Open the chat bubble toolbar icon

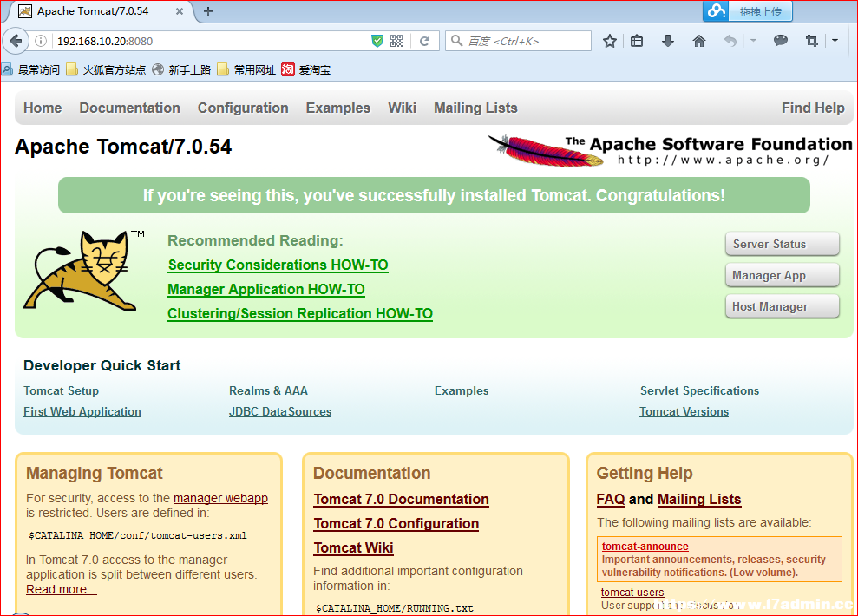click(780, 41)
